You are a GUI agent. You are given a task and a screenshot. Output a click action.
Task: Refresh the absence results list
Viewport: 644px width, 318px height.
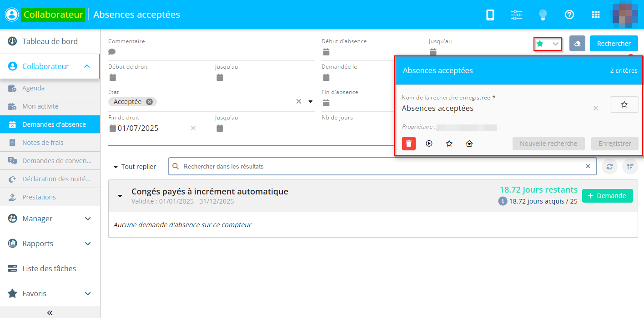(x=609, y=167)
